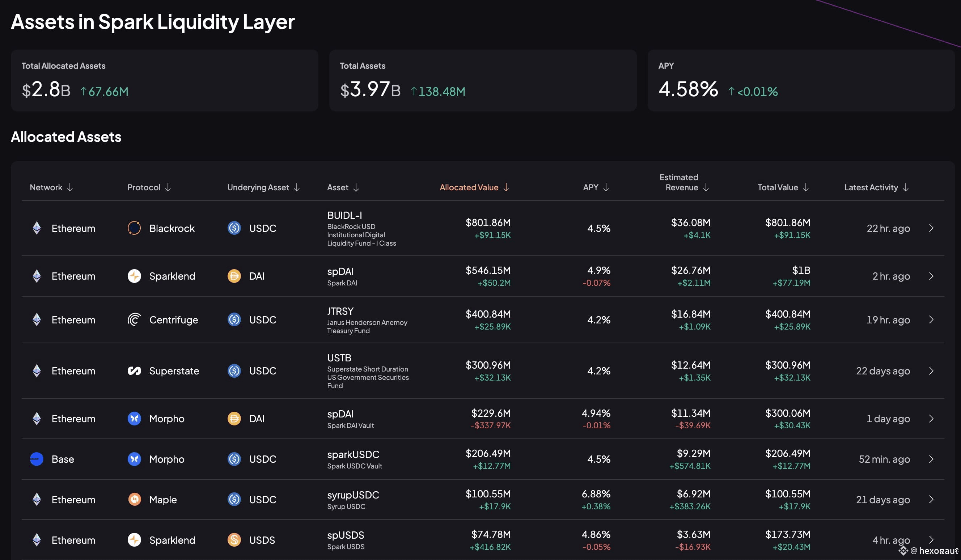Click the DAI icon in the Sparklend spDAI row

[234, 276]
